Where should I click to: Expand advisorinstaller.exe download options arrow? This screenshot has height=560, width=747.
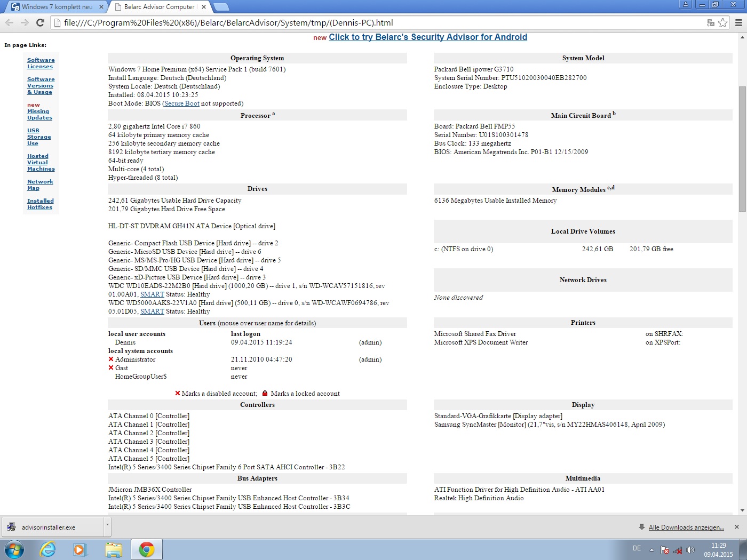click(x=107, y=526)
